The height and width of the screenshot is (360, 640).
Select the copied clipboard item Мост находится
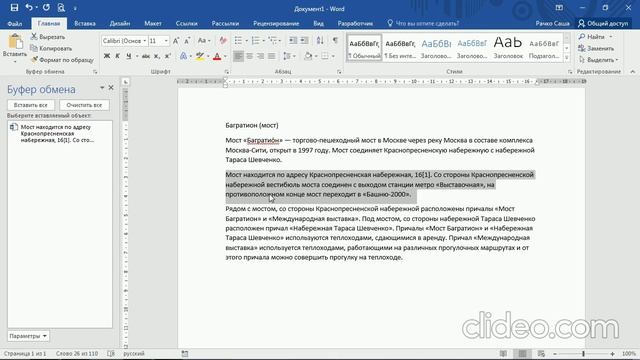tap(60, 133)
